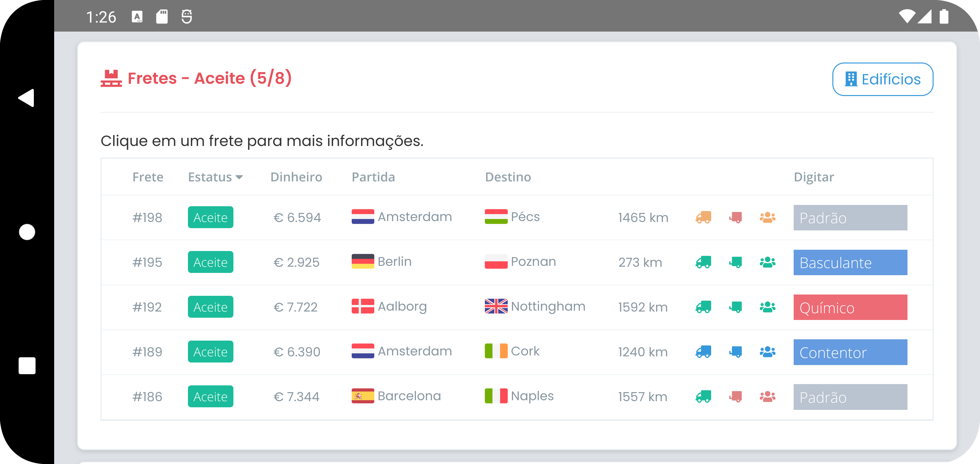Click red drivers icon in freight #186 row

pos(767,397)
